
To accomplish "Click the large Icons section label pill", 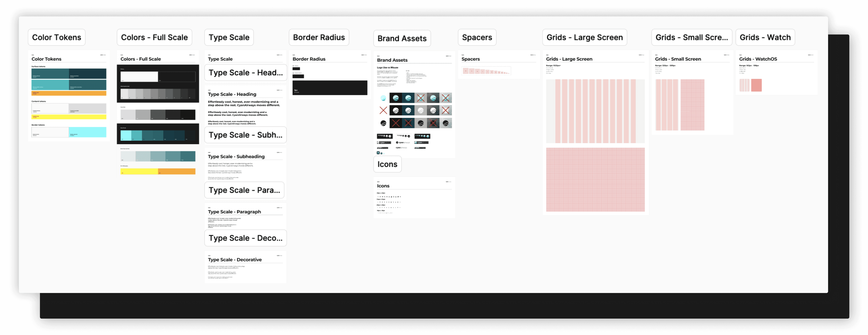I will tap(388, 164).
